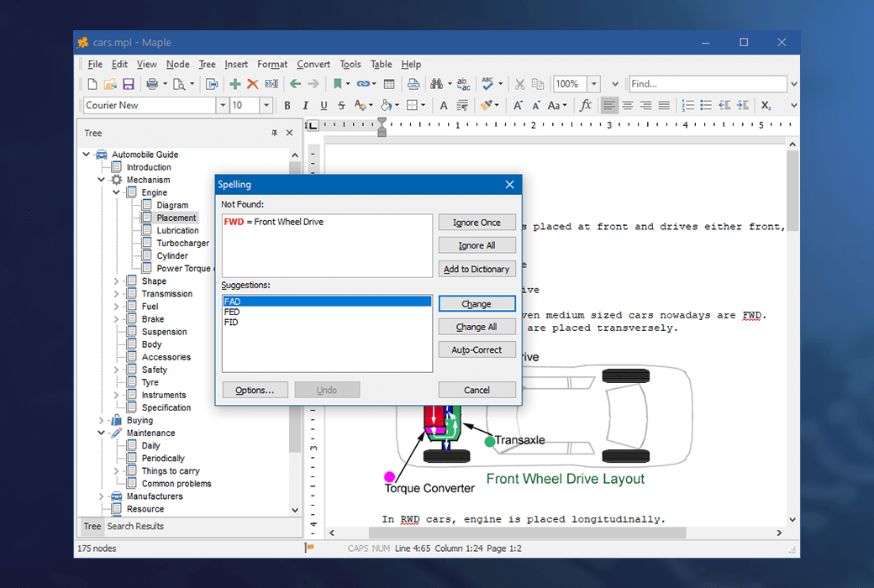Image resolution: width=874 pixels, height=588 pixels.
Task: Open Find with the binoculars icon
Action: click(436, 84)
